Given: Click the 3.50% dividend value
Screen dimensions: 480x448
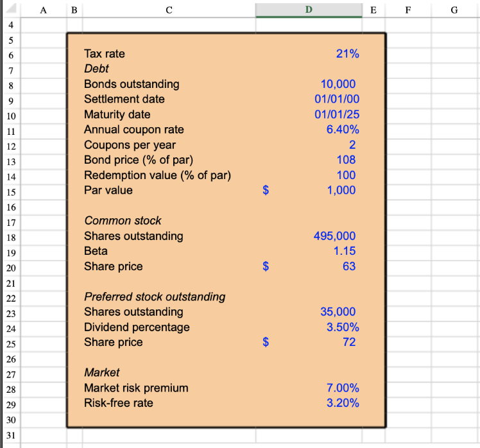Looking at the screenshot, I should 343,327.
